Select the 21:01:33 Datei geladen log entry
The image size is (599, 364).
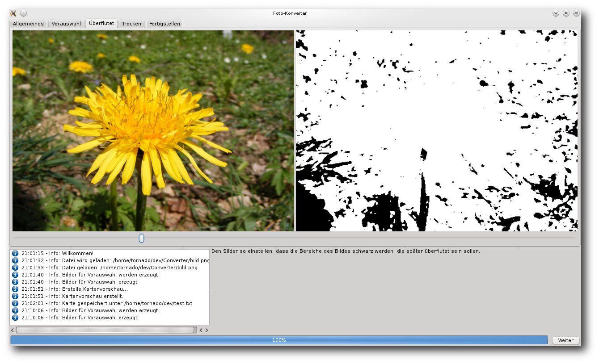(x=110, y=268)
